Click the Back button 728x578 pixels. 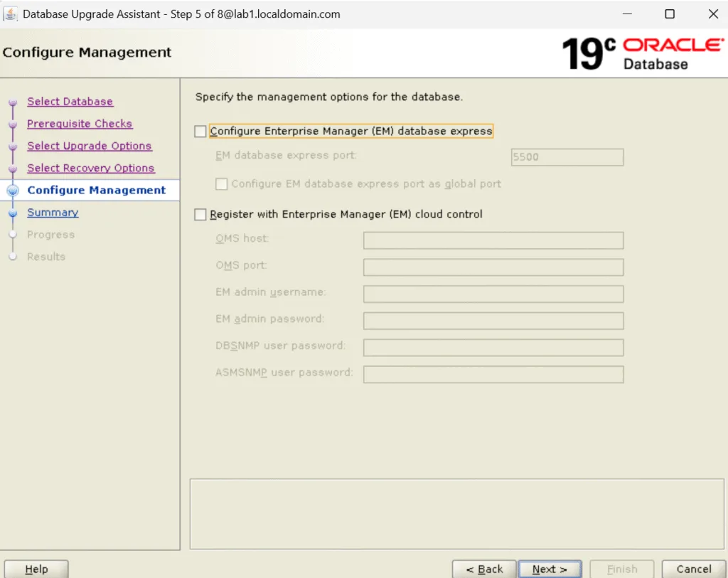coord(484,569)
